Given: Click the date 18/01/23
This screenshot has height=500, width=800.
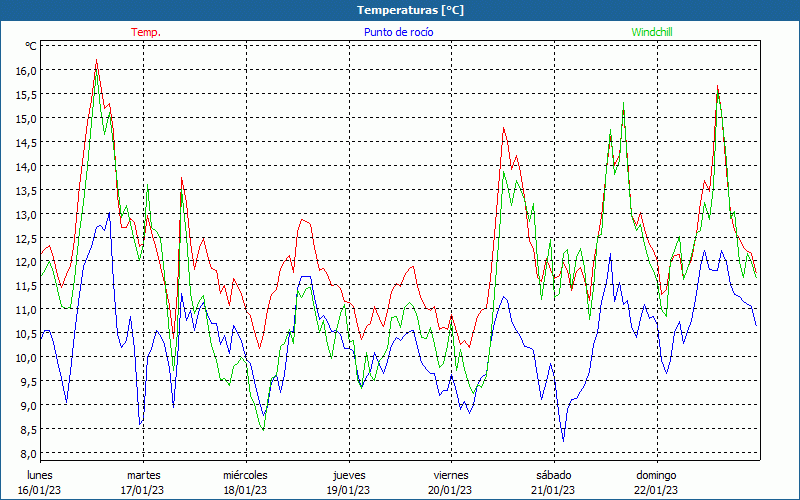Looking at the screenshot, I should pyautogui.click(x=245, y=490).
